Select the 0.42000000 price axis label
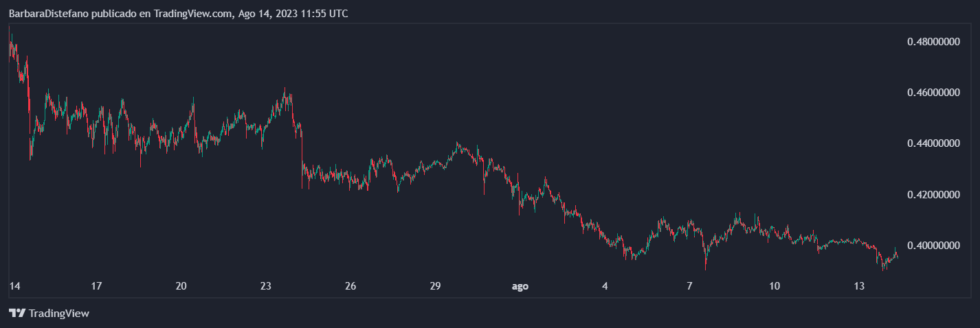Viewport: 980px width, 328px height. coord(933,195)
